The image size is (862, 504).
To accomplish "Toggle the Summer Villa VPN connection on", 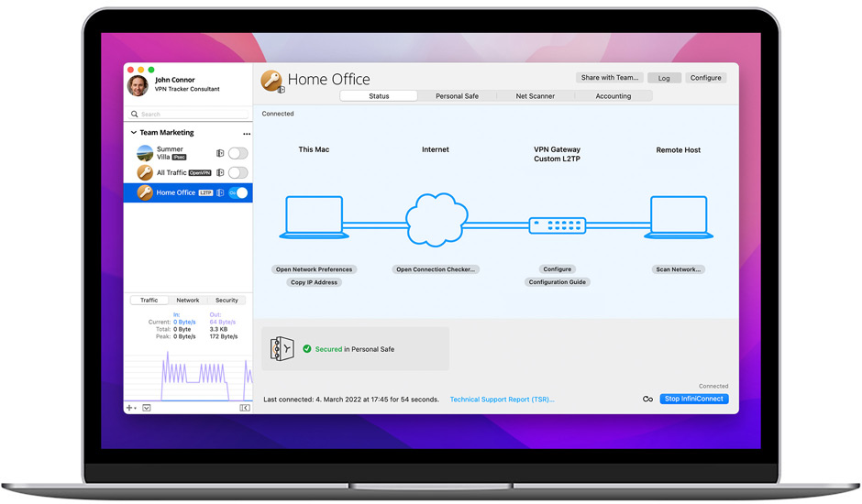I will [x=238, y=153].
